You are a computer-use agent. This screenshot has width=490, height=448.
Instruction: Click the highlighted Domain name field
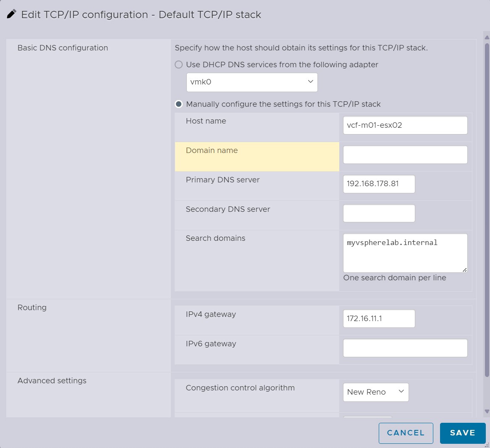pyautogui.click(x=405, y=154)
